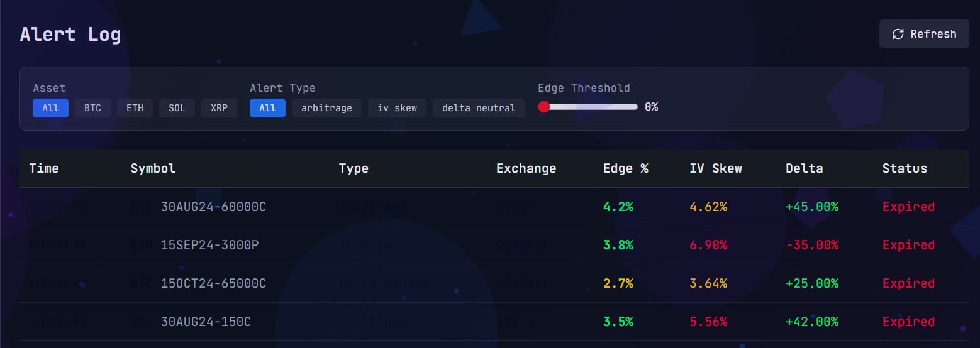Select the 15OCT24-65000C symbol row

494,283
